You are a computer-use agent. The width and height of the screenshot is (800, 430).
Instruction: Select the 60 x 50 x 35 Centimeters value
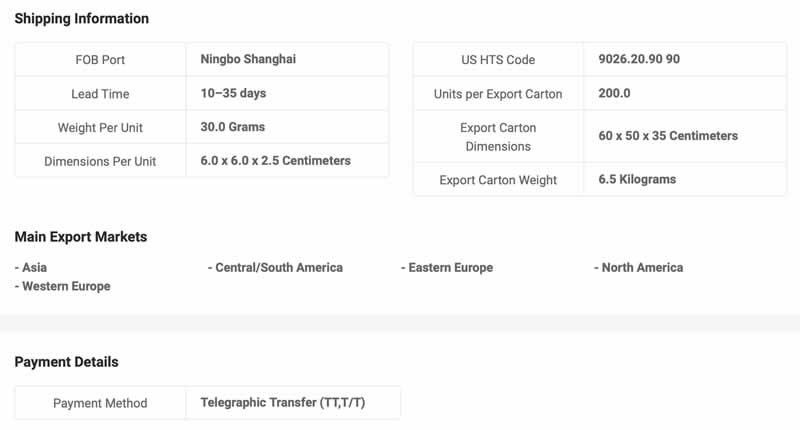pos(668,136)
